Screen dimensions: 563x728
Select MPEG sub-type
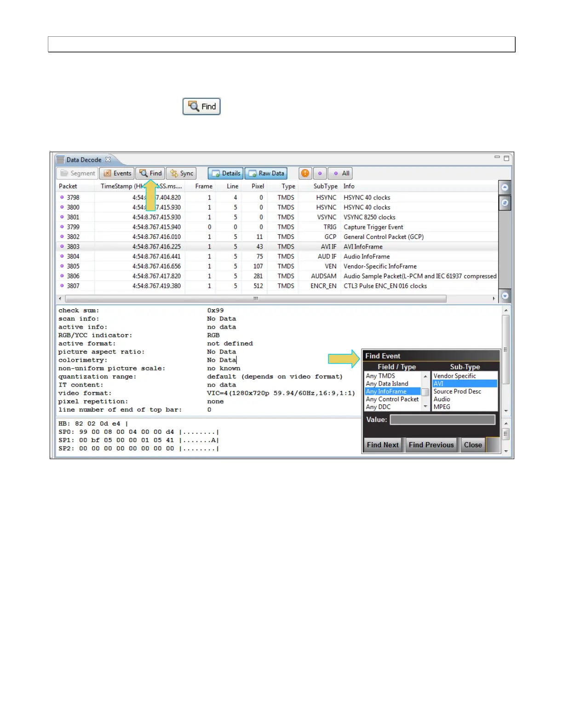(465, 407)
